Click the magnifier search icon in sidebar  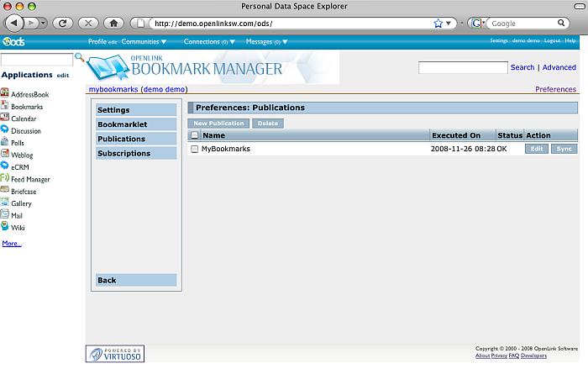pos(80,58)
